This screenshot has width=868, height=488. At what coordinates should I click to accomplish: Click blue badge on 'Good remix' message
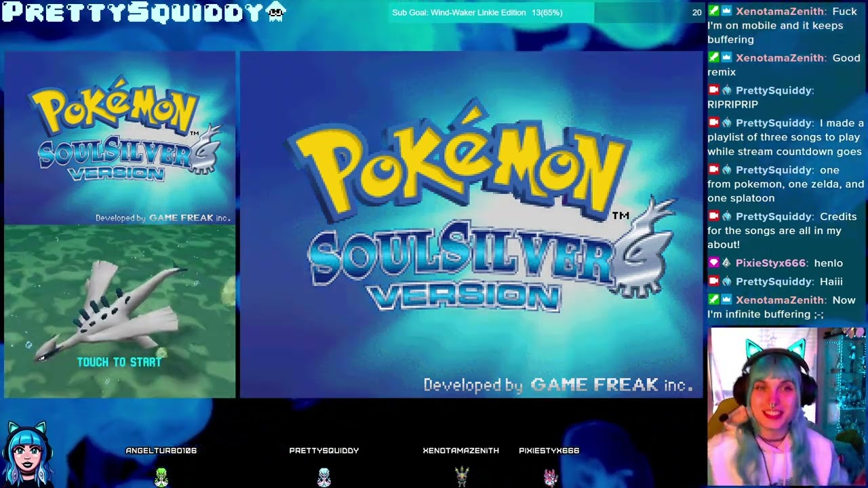coord(726,58)
